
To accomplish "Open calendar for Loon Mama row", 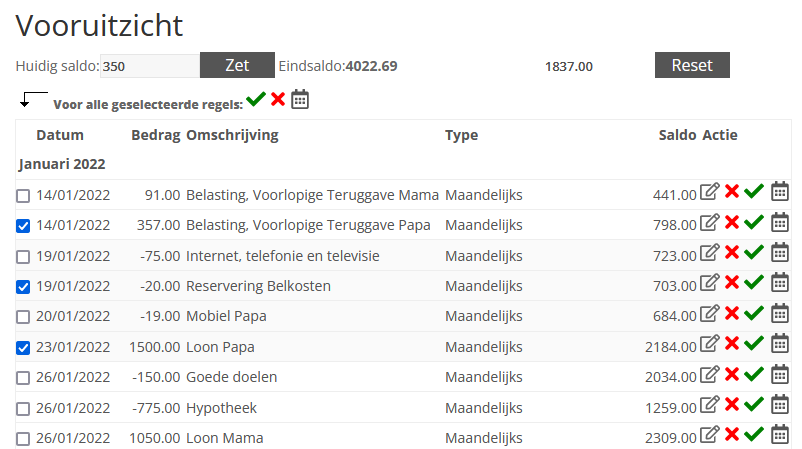I will pos(780,435).
